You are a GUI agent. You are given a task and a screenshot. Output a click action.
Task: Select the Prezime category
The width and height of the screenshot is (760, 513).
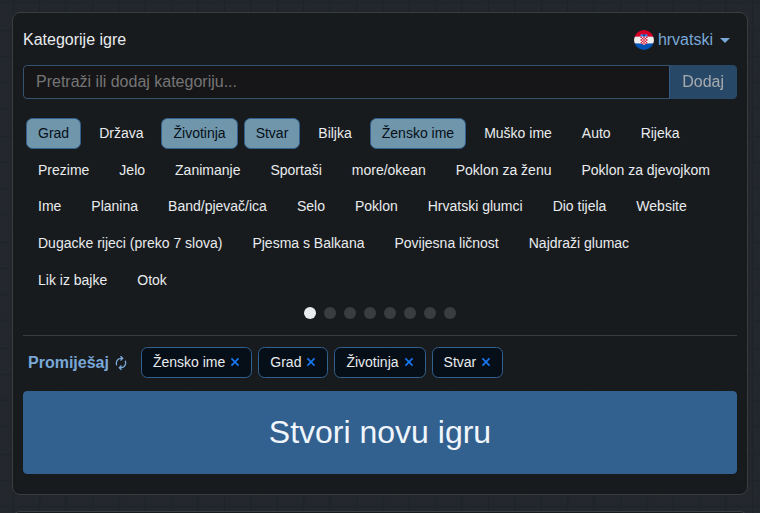63,170
